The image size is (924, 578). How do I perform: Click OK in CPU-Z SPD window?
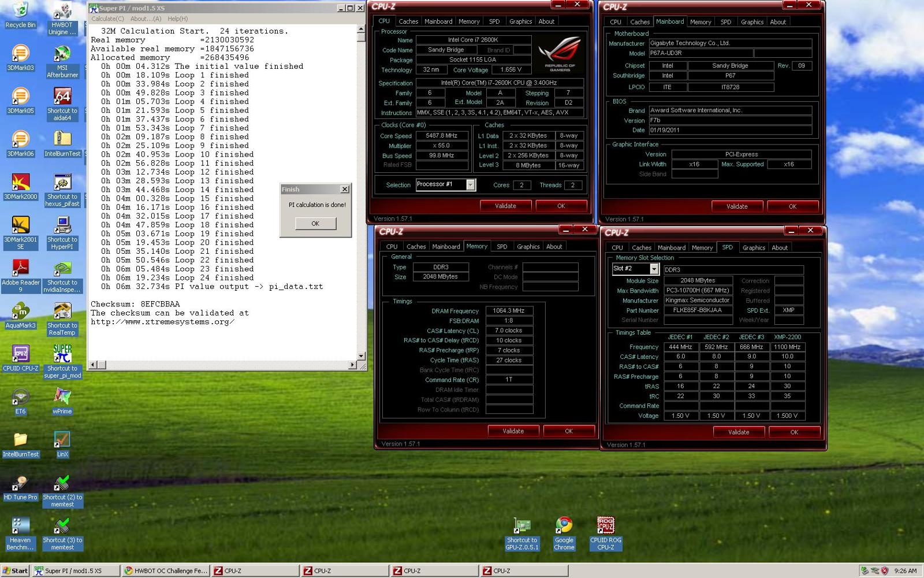794,432
